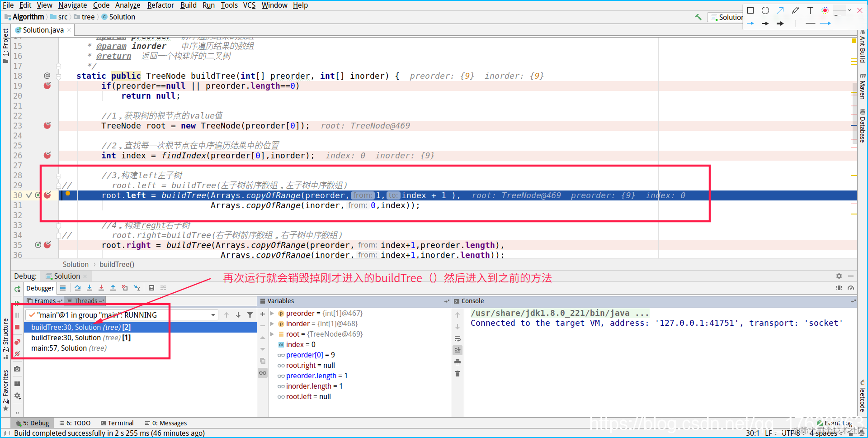Click the Step Out debugger icon
Viewport: 868px width, 438px height.
tap(113, 288)
